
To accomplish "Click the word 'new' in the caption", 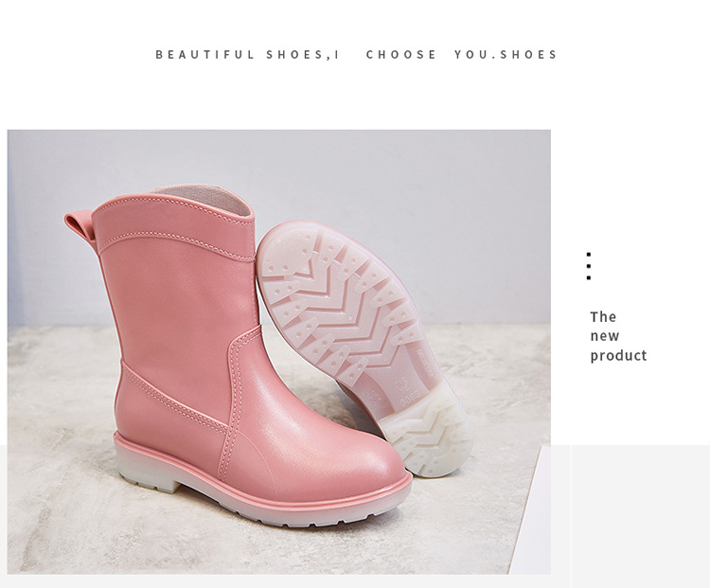I will 605,336.
